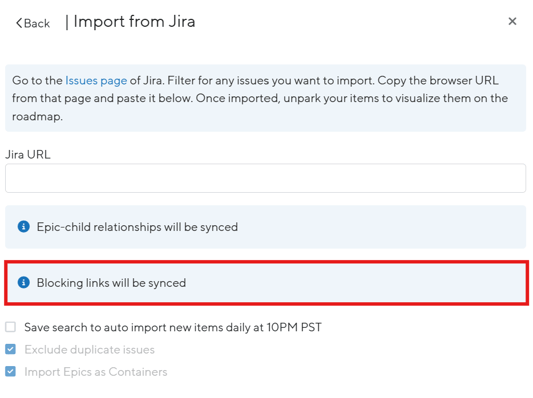Uncheck Import Epics as Containers checkbox

11,371
